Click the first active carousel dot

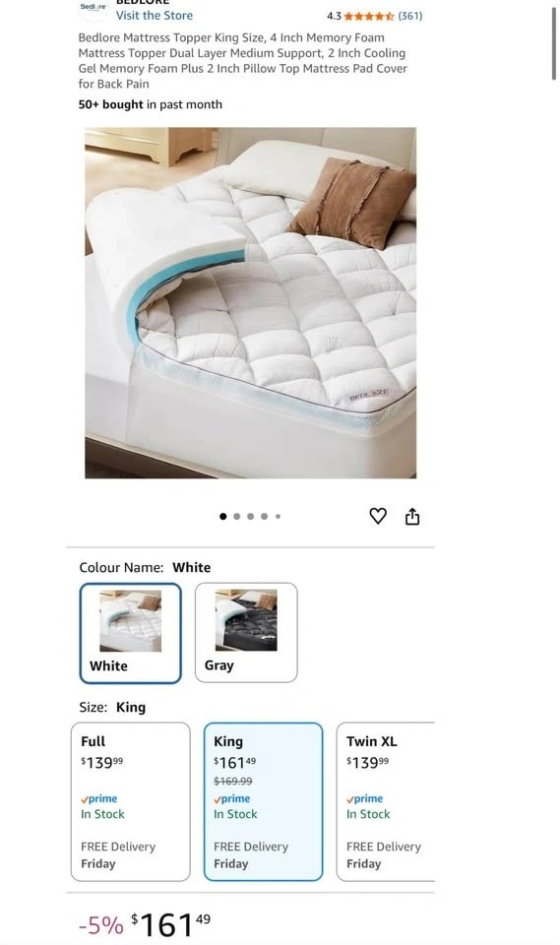223,517
